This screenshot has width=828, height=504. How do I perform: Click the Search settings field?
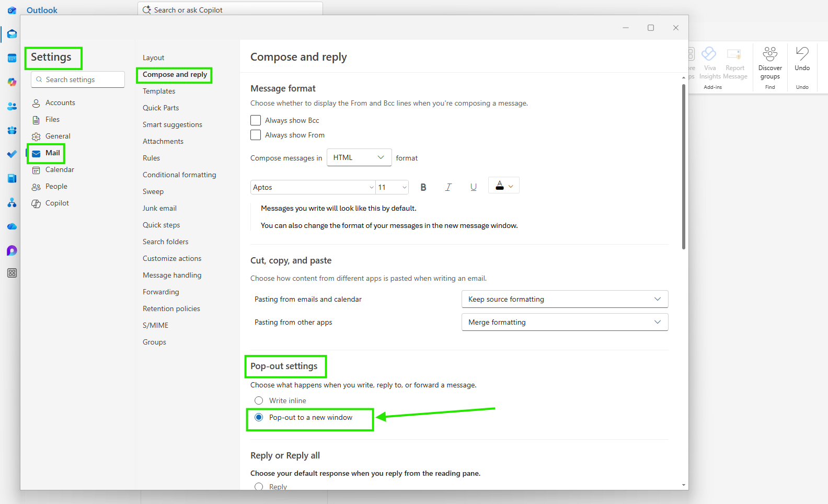pos(78,79)
